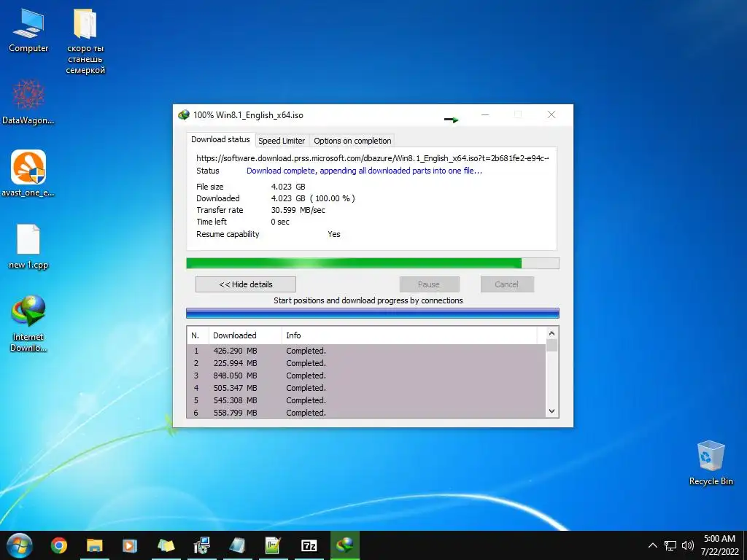Viewport: 747px width, 560px height.
Task: Open the Recycle Bin
Action: [x=711, y=463]
